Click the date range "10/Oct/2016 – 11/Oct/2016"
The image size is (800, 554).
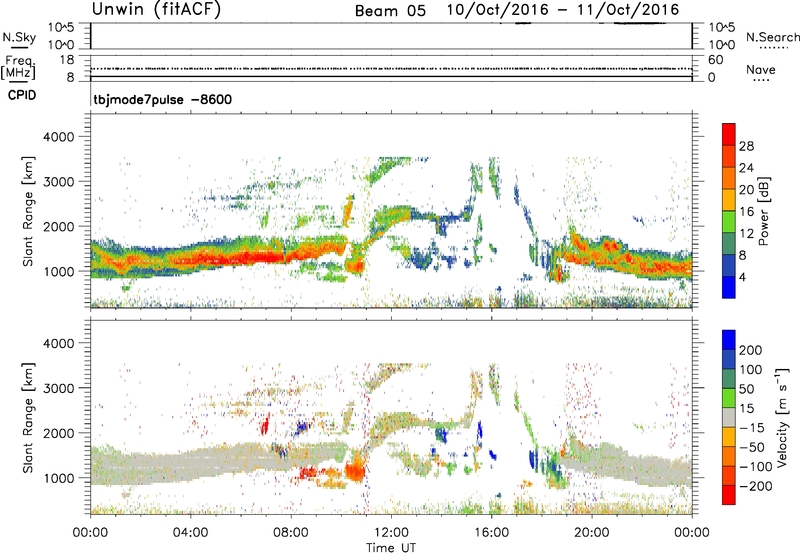(x=563, y=10)
